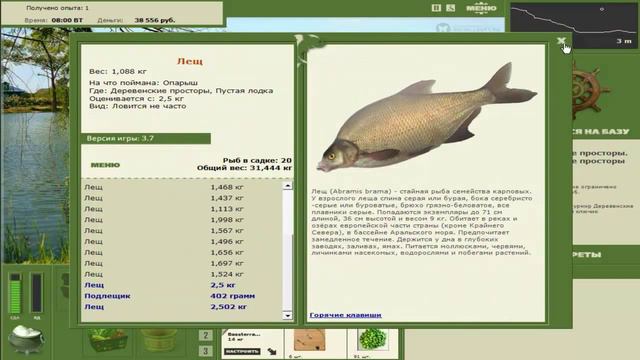The width and height of the screenshot is (640, 360).
Task: Click the Получено опыта: 1 text
Action: tap(58, 8)
